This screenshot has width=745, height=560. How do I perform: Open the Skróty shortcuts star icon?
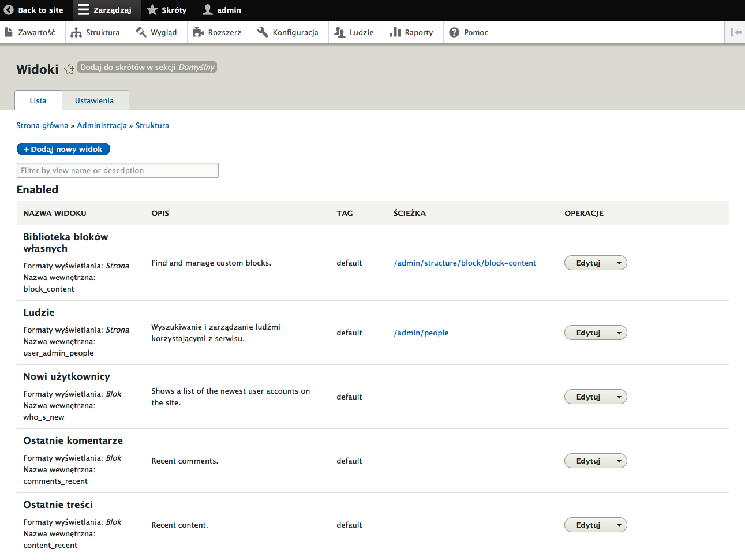(x=151, y=10)
